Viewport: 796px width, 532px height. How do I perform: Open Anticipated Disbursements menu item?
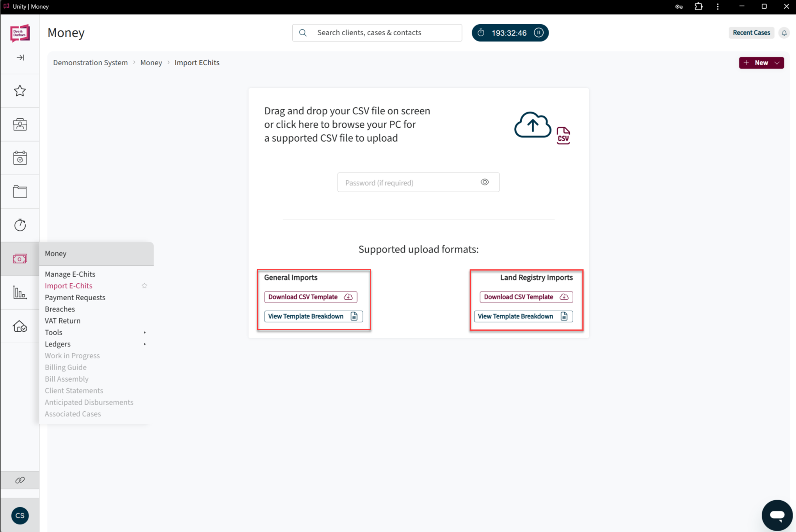(x=89, y=402)
